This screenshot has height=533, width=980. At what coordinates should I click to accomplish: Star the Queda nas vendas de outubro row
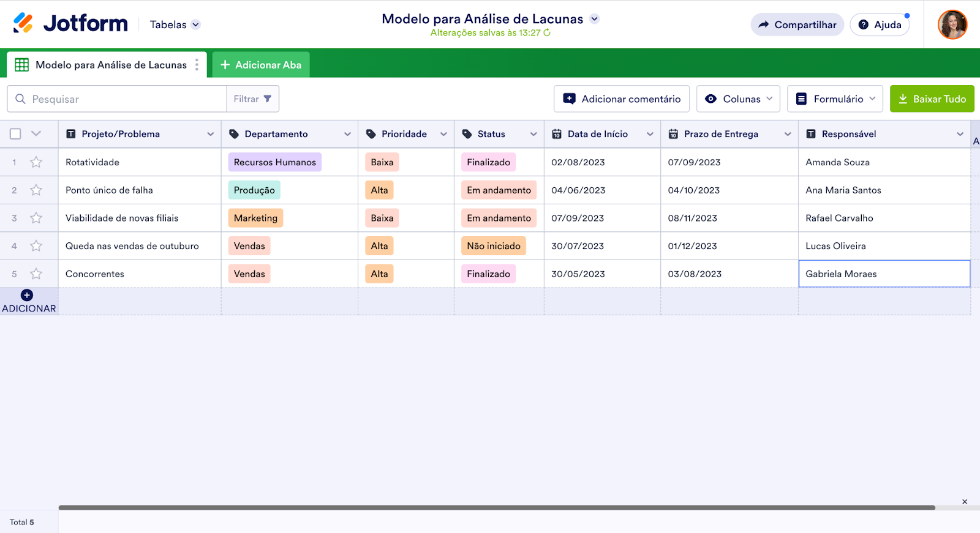[36, 246]
